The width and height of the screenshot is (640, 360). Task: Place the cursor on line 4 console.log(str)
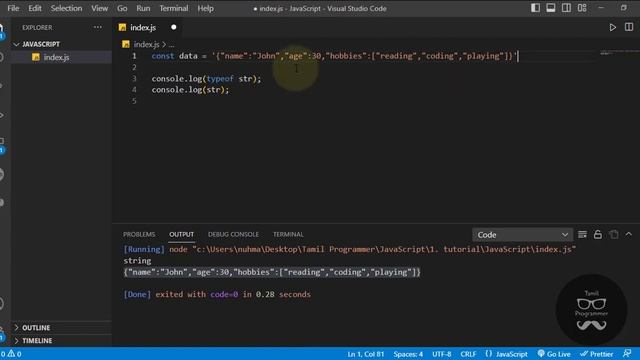pos(190,90)
